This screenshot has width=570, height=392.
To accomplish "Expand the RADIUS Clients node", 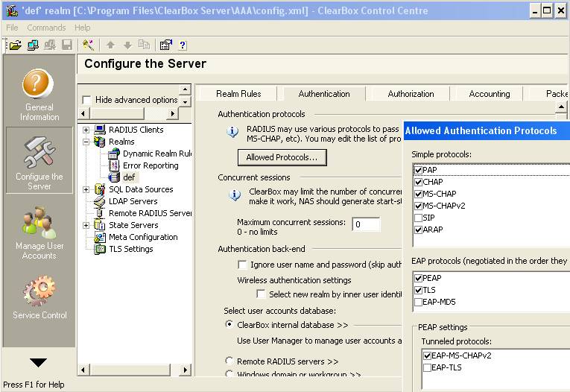I will (86, 130).
